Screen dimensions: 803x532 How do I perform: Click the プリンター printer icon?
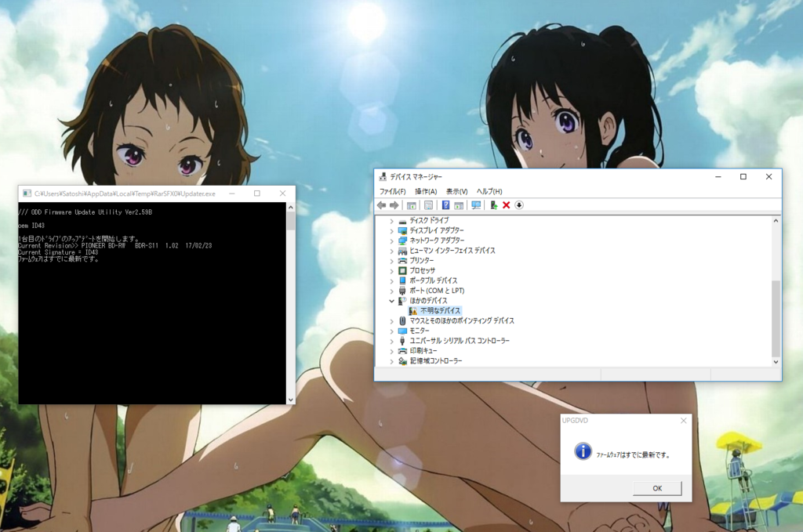pyautogui.click(x=402, y=261)
